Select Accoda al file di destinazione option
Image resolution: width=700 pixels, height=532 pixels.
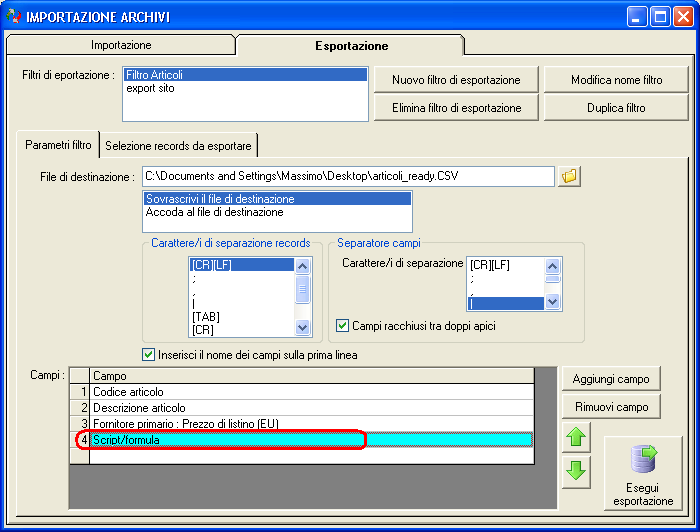coord(277,212)
